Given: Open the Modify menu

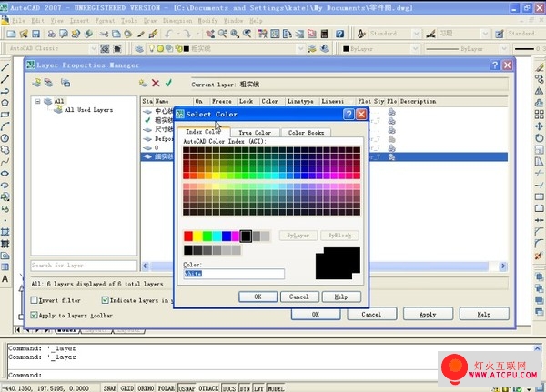Looking at the screenshot, I should point(207,21).
